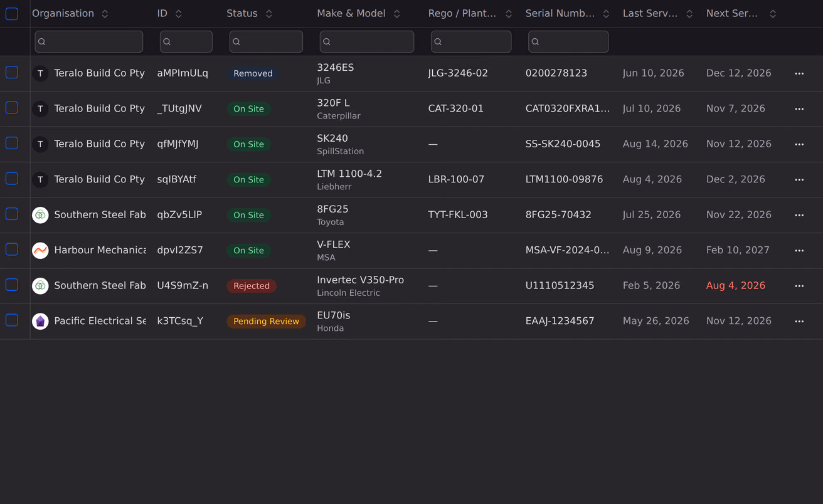
Task: Sort by Organisation column
Action: coord(105,14)
